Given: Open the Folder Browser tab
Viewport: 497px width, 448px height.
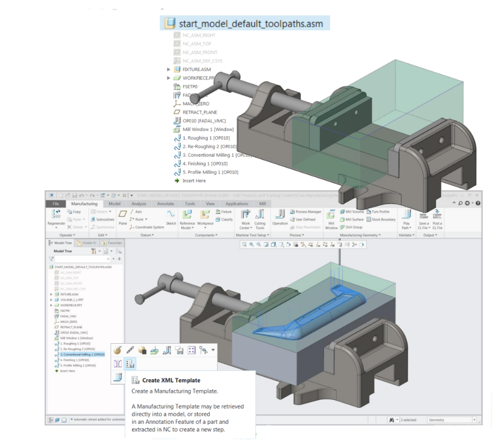Looking at the screenshot, I should click(87, 243).
